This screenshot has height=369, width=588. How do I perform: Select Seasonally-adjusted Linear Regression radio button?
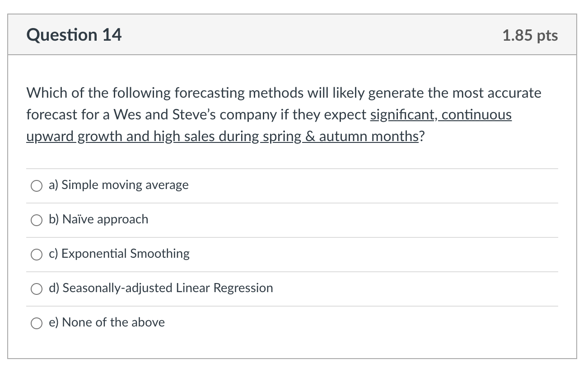36,289
